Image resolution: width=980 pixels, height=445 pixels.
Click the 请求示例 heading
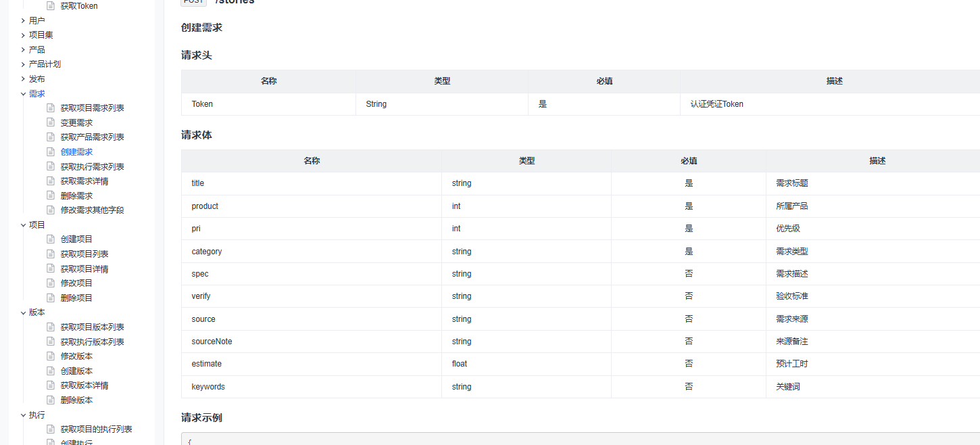coord(201,418)
